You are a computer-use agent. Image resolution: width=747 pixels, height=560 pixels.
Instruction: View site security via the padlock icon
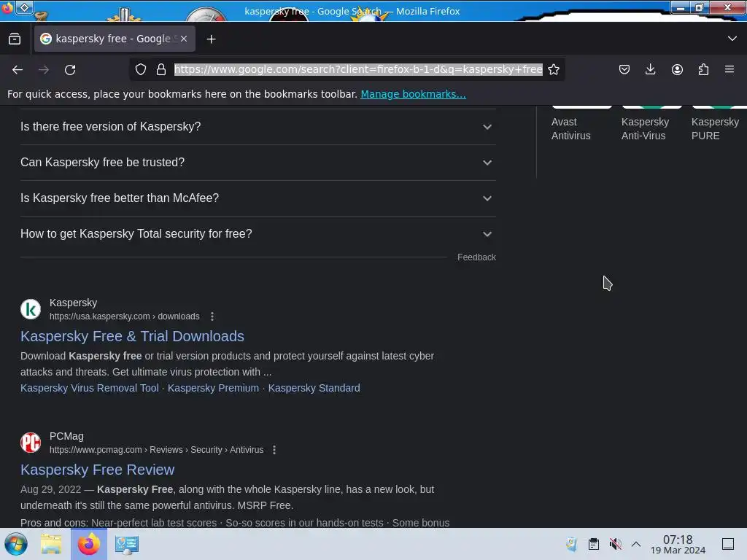coord(161,69)
